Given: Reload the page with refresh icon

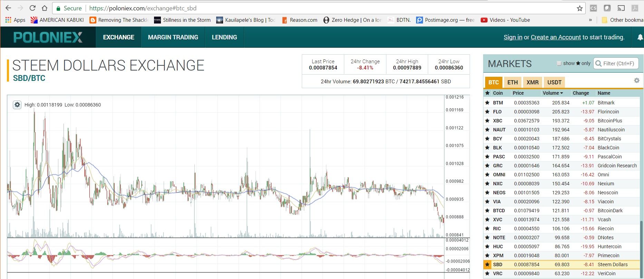Looking at the screenshot, I should 32,8.
